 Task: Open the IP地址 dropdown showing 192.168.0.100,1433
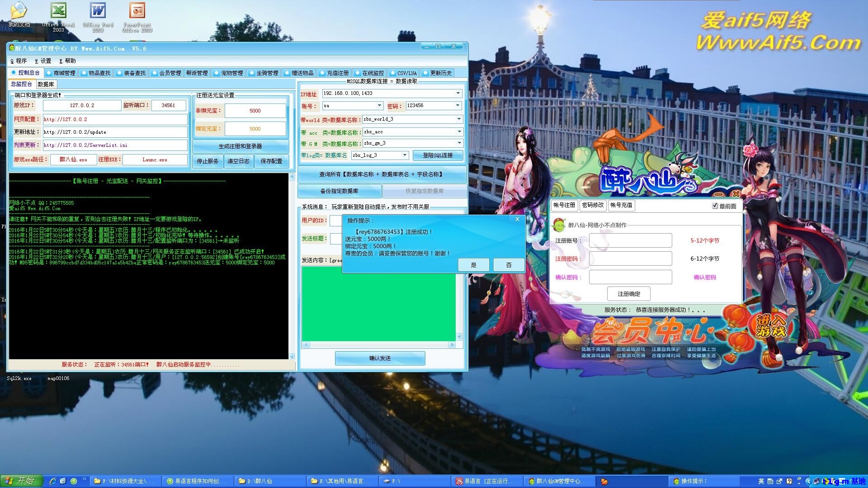[458, 93]
